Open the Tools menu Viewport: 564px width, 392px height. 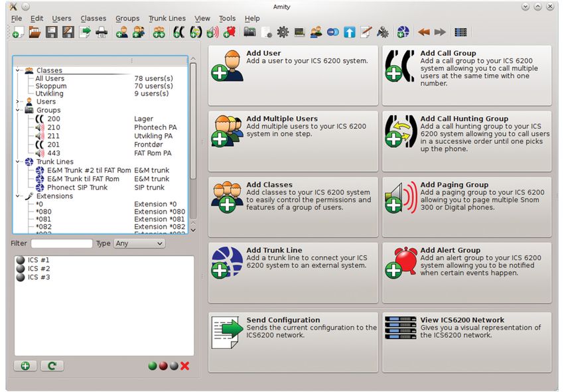click(x=228, y=19)
